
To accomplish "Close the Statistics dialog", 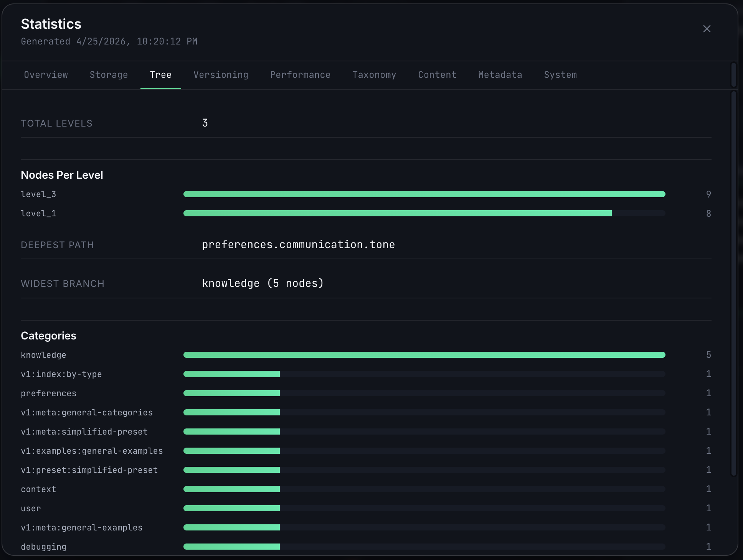I will (707, 29).
